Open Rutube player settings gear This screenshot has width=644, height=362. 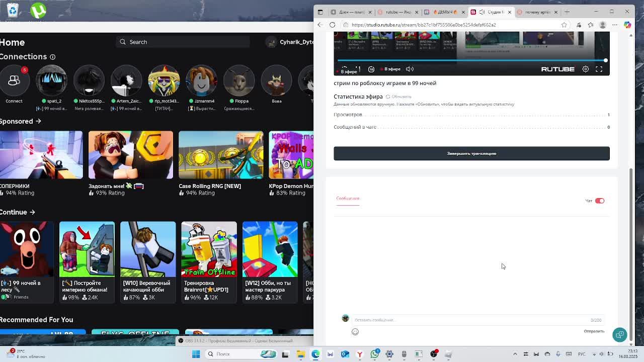tap(586, 69)
